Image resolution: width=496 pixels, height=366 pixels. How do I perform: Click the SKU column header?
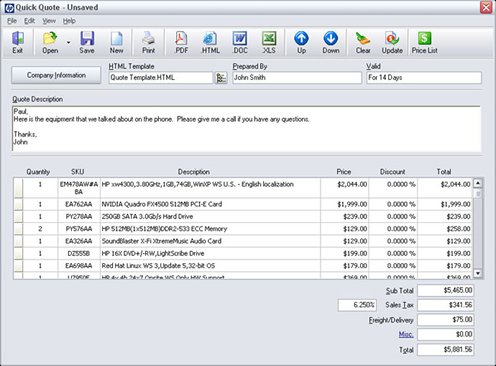(78, 172)
